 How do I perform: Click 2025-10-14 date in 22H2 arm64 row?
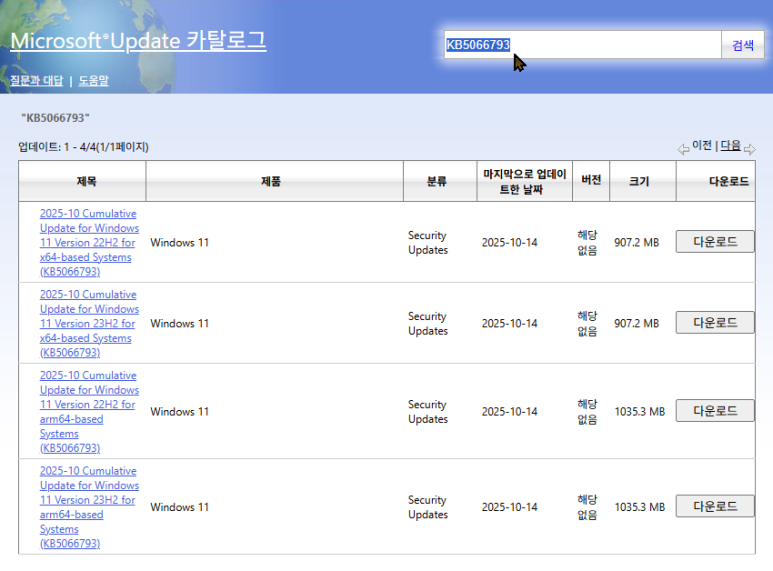click(509, 412)
